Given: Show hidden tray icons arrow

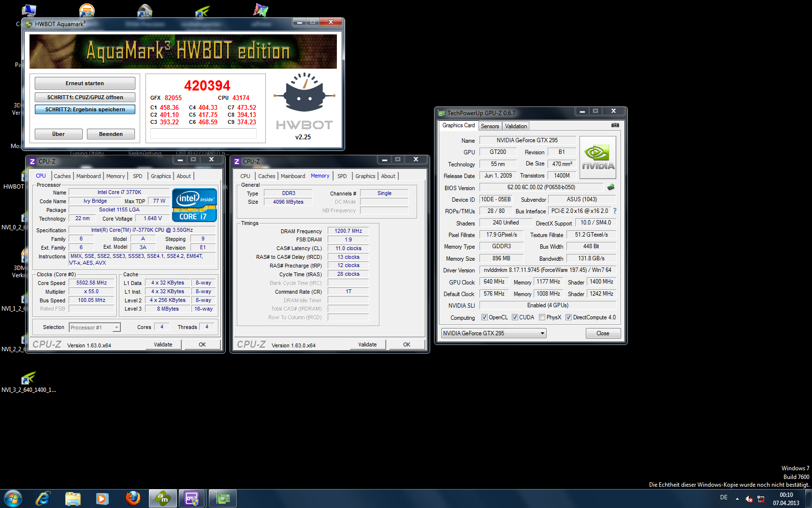Looking at the screenshot, I should pos(737,499).
